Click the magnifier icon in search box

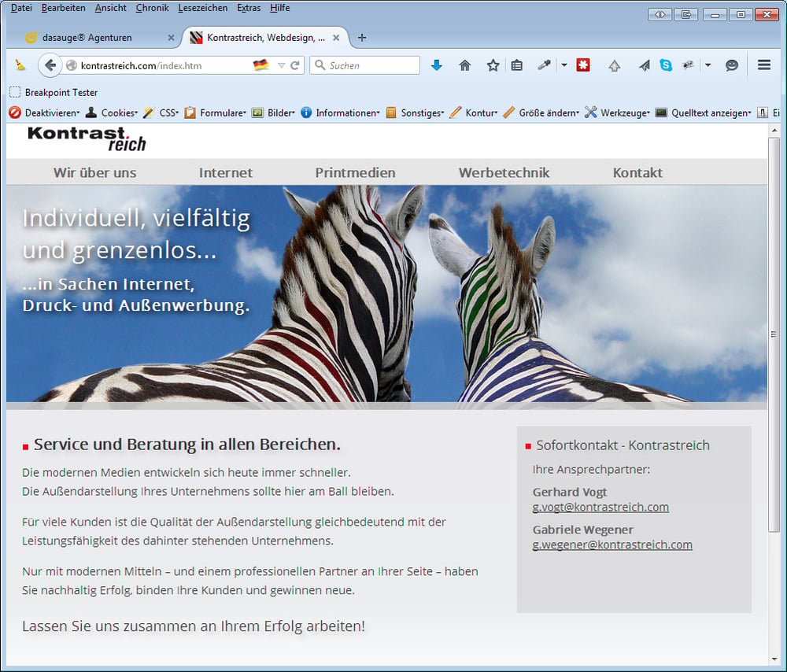(x=320, y=65)
